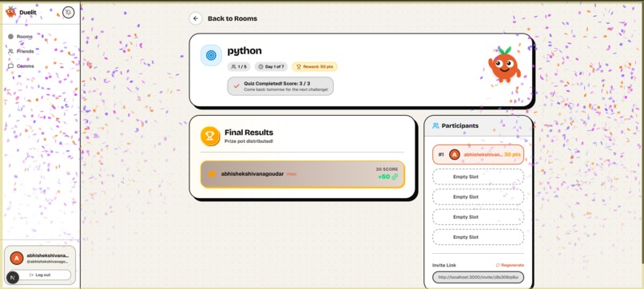Image resolution: width=644 pixels, height=289 pixels.
Task: Open notifications bell icon
Action: click(68, 12)
